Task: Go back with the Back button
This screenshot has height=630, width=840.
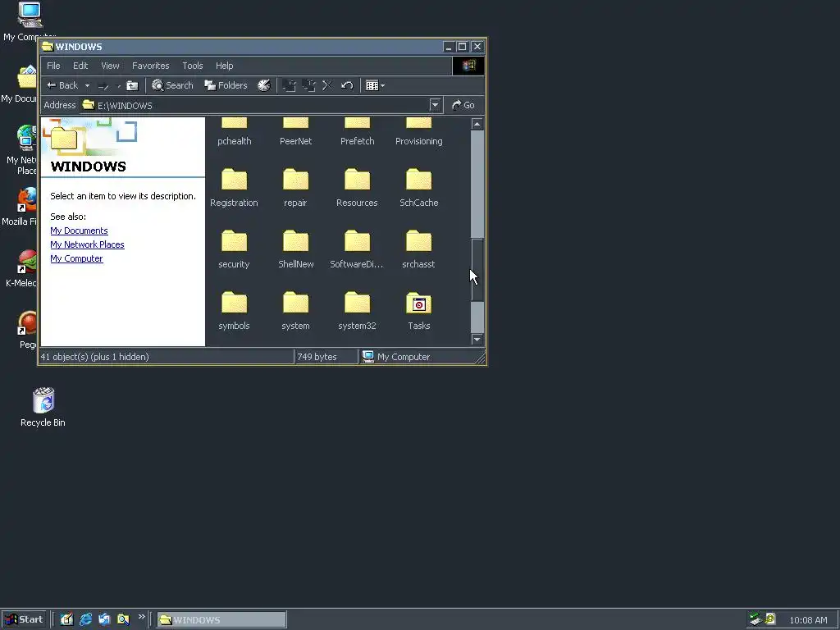Action: point(62,85)
